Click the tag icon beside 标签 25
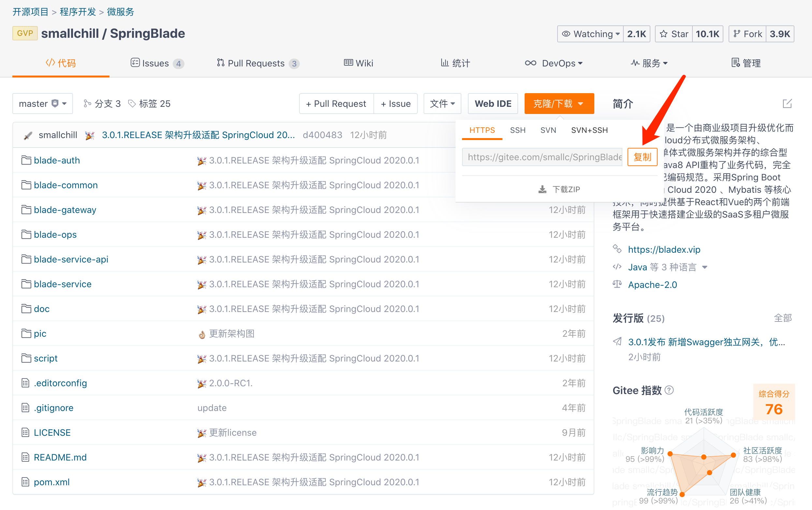This screenshot has width=812, height=510. [x=132, y=104]
